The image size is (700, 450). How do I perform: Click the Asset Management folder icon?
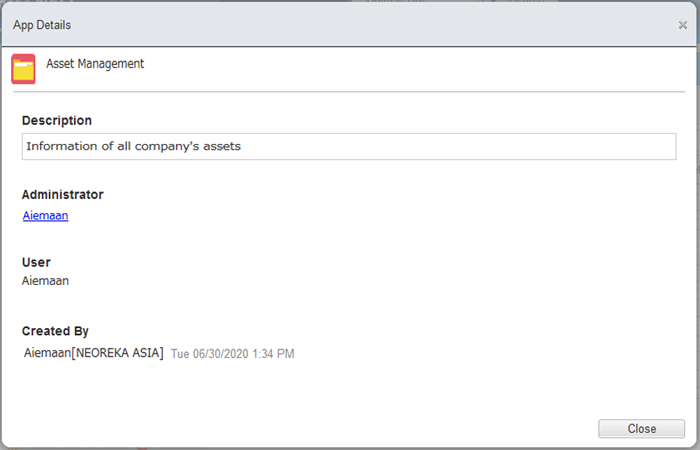pyautogui.click(x=23, y=69)
